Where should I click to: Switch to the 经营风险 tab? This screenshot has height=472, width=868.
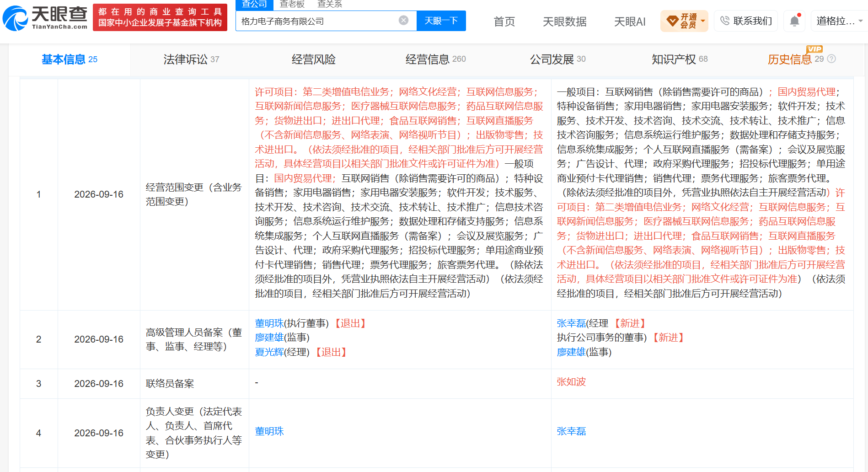[x=313, y=59]
